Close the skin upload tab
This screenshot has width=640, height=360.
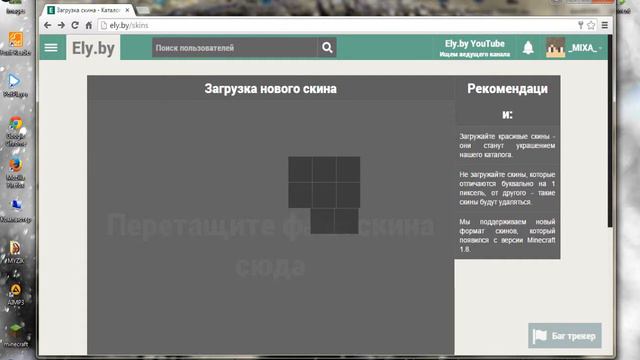pos(127,10)
